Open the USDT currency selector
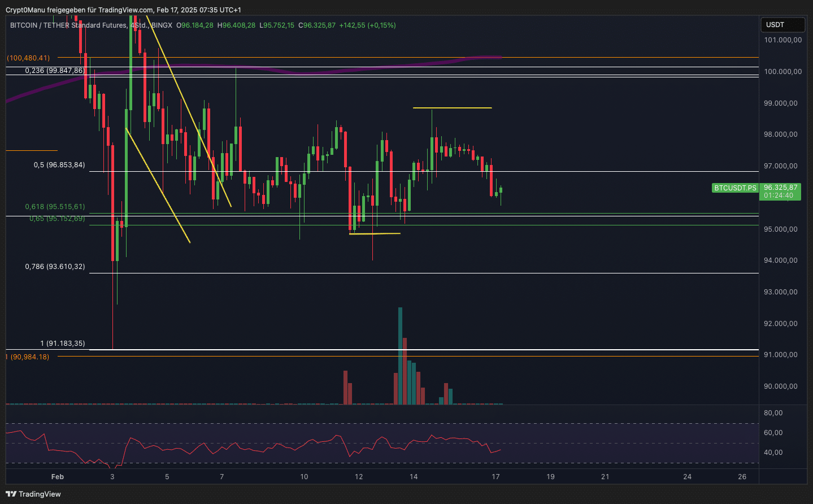Viewport: 813px width, 504px height. [x=782, y=25]
